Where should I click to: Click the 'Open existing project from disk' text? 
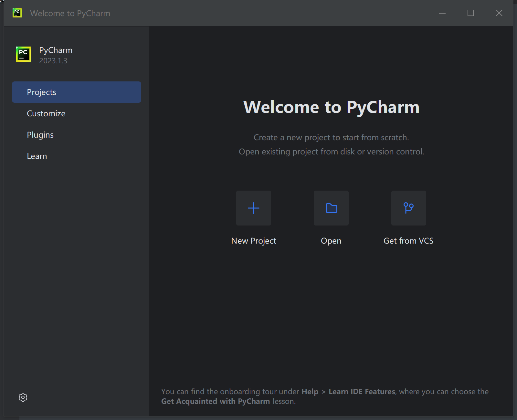(297, 152)
